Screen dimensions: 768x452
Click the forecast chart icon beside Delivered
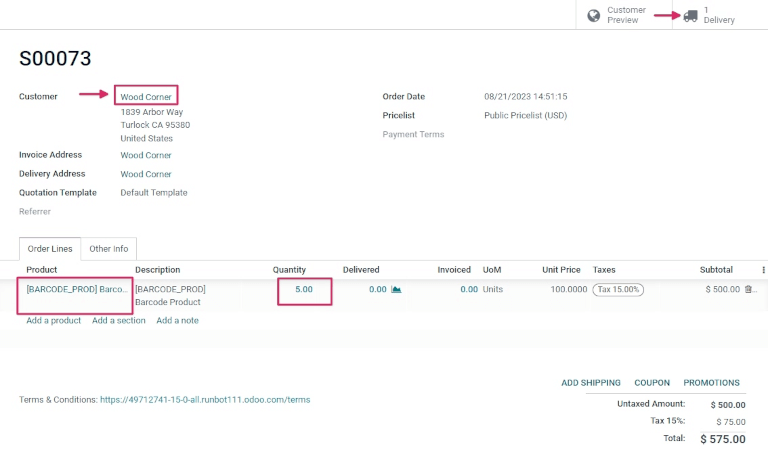click(396, 290)
